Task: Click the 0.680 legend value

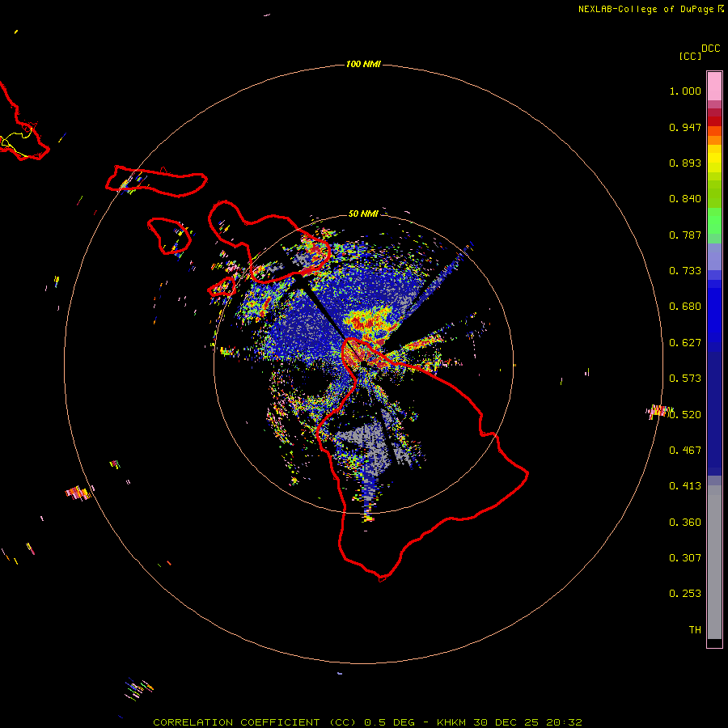Action: pos(685,307)
